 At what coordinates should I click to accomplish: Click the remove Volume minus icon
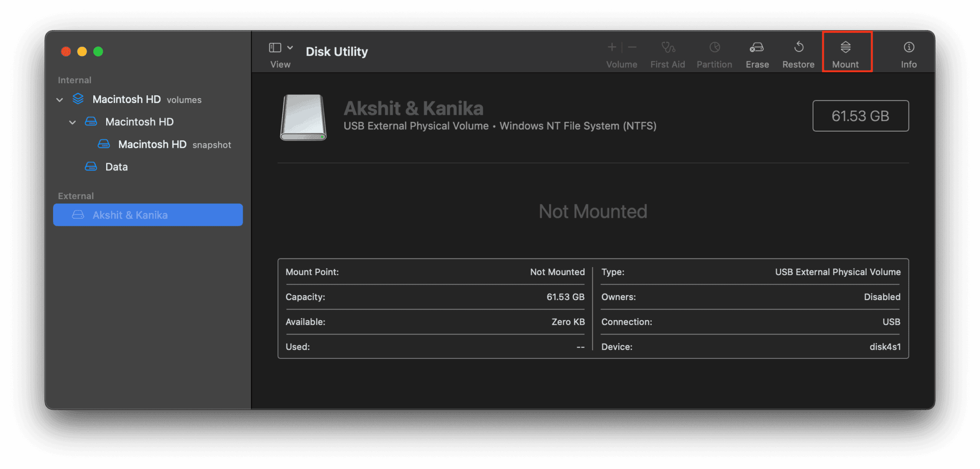pyautogui.click(x=632, y=47)
